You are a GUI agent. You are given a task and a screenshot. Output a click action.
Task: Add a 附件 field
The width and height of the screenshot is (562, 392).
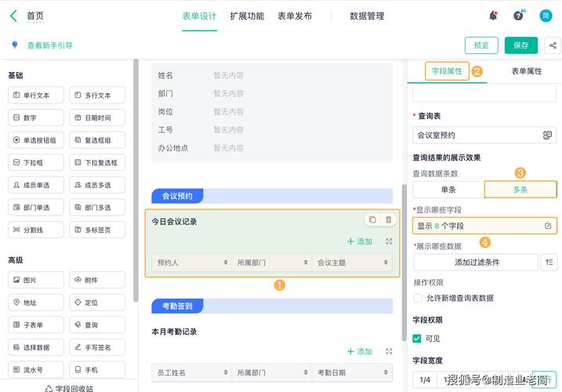97,280
